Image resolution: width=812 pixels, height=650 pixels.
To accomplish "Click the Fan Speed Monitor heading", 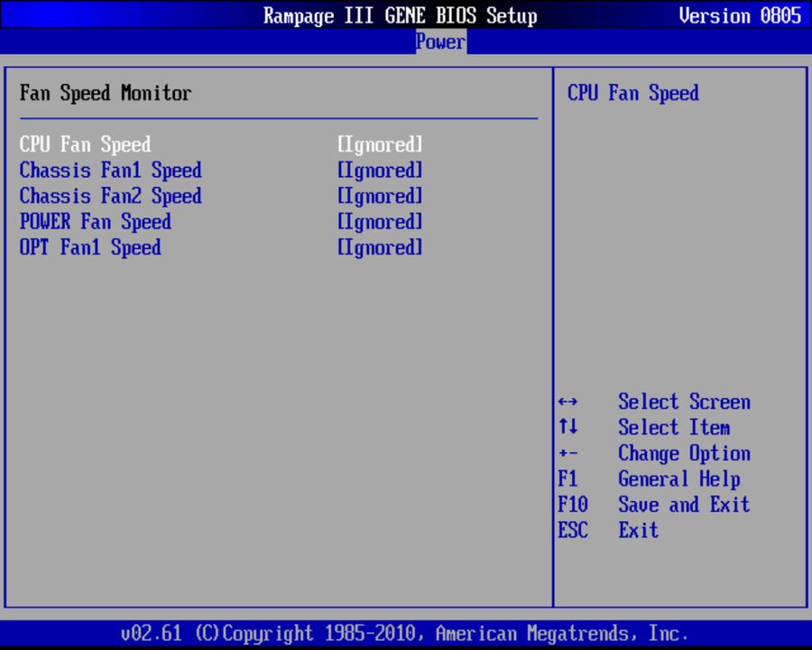I will (x=106, y=93).
